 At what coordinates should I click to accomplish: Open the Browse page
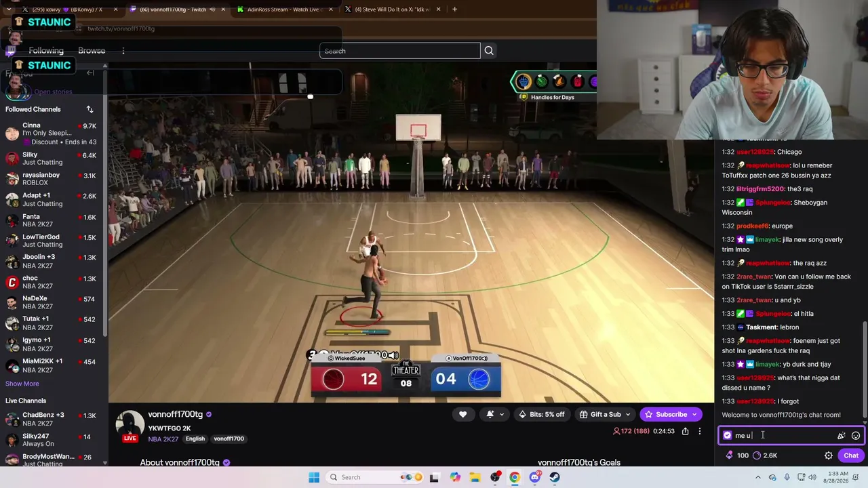(x=92, y=51)
